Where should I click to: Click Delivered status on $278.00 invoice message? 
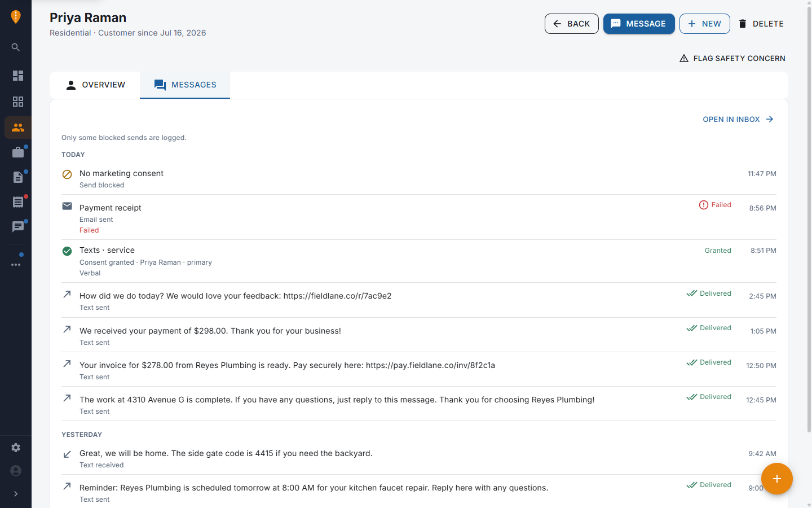click(x=709, y=362)
